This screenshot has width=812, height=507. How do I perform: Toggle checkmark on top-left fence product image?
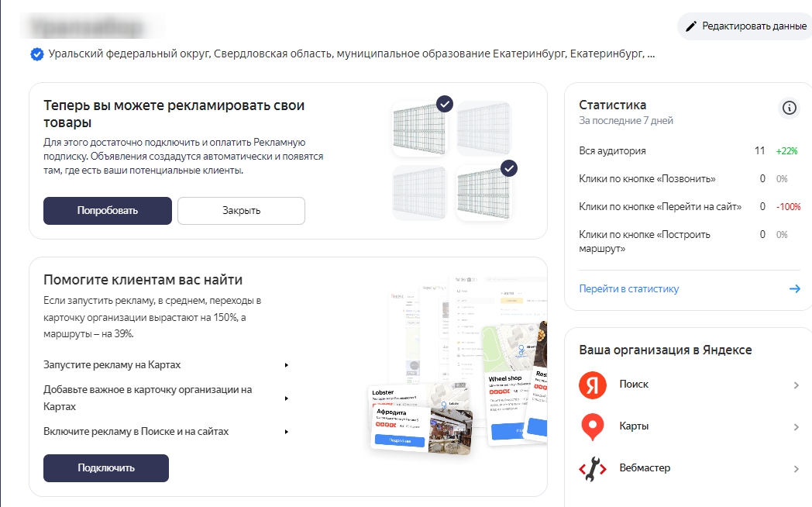pos(444,104)
